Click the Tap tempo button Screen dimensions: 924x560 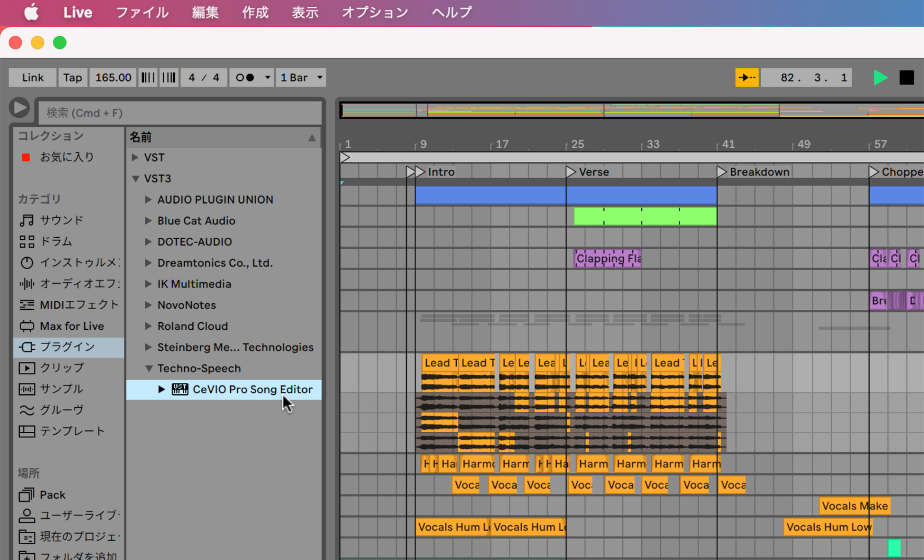coord(73,78)
